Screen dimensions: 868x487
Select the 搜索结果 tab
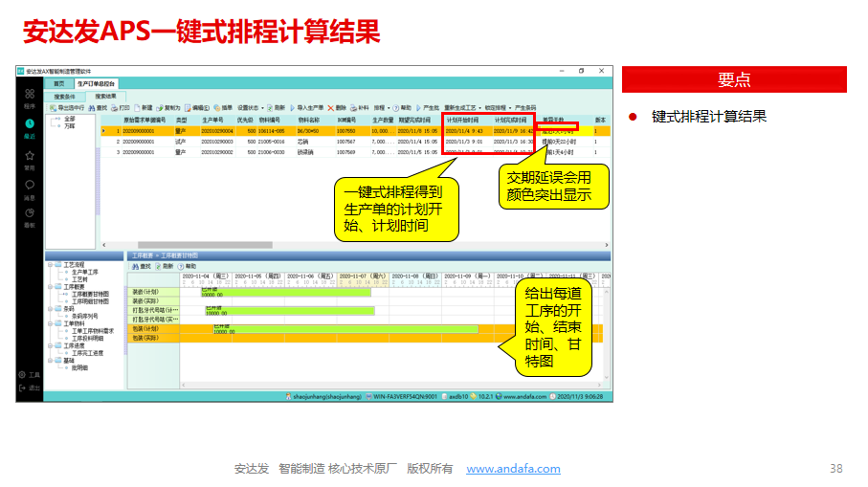point(105,97)
